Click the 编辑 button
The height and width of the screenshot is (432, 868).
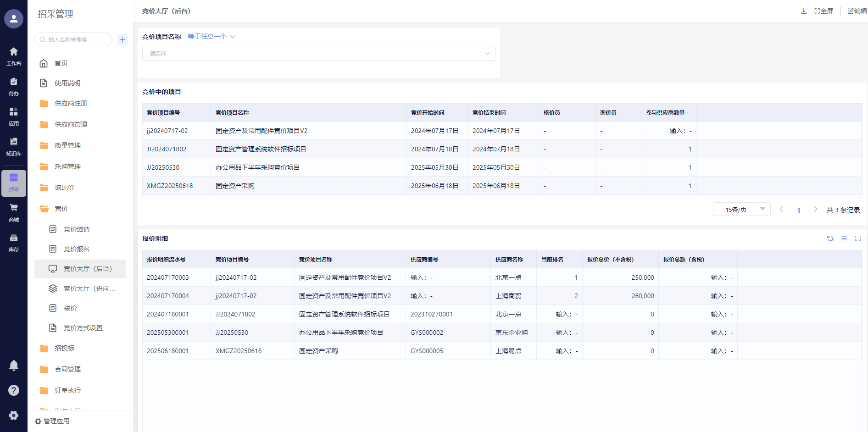pos(857,11)
